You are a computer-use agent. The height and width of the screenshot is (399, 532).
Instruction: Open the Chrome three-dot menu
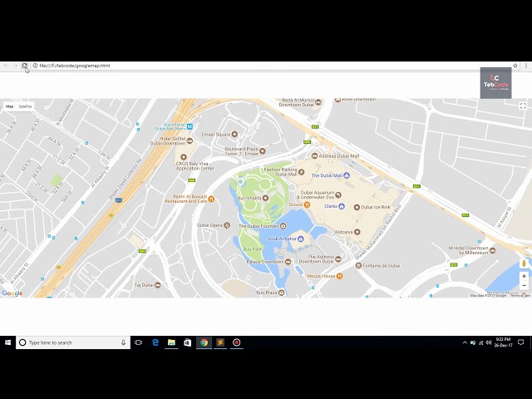coord(526,66)
